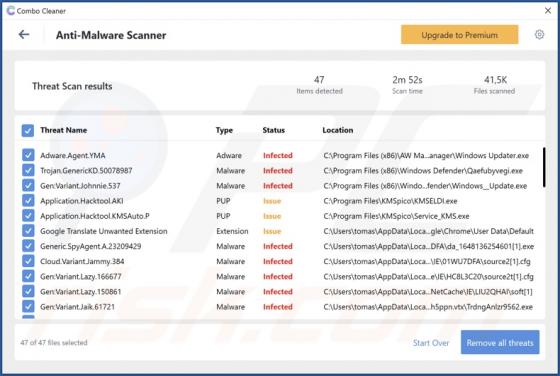
Task: Click the Adware type cell
Action: 229,155
